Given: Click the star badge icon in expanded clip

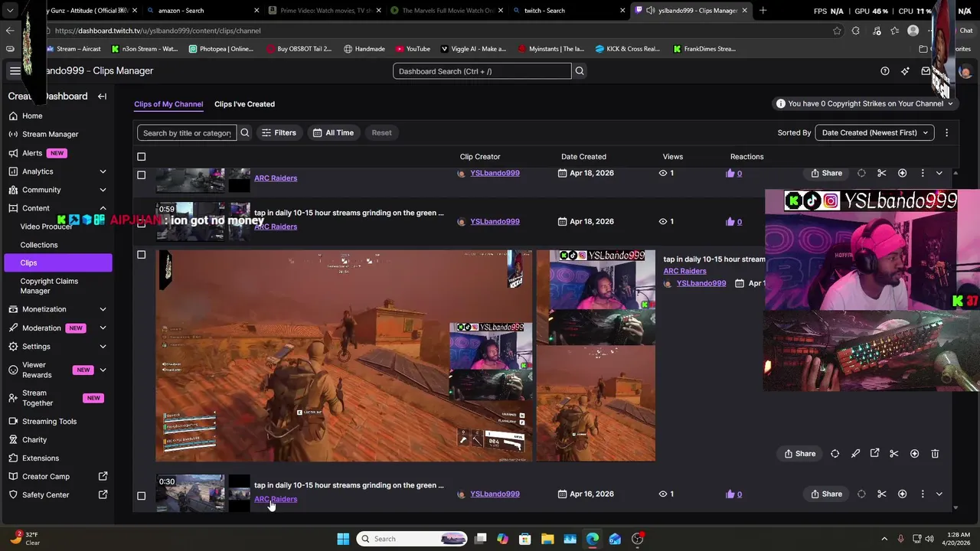Looking at the screenshot, I should [914, 454].
